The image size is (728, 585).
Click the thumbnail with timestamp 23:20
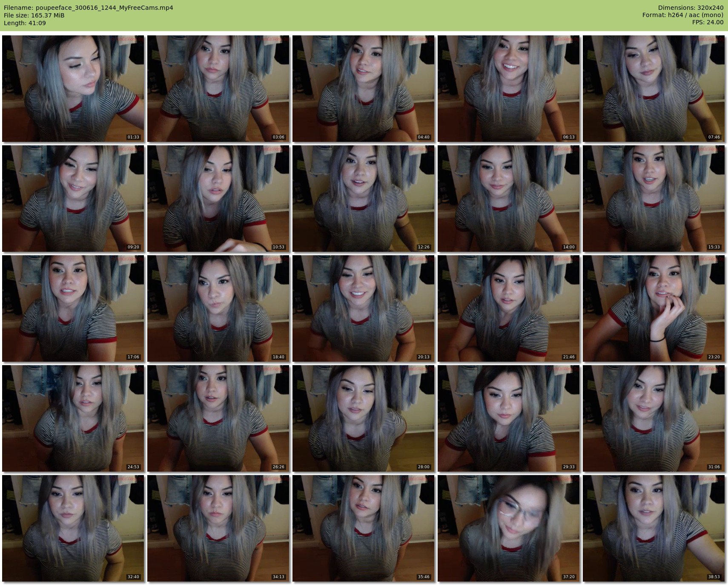click(x=654, y=308)
